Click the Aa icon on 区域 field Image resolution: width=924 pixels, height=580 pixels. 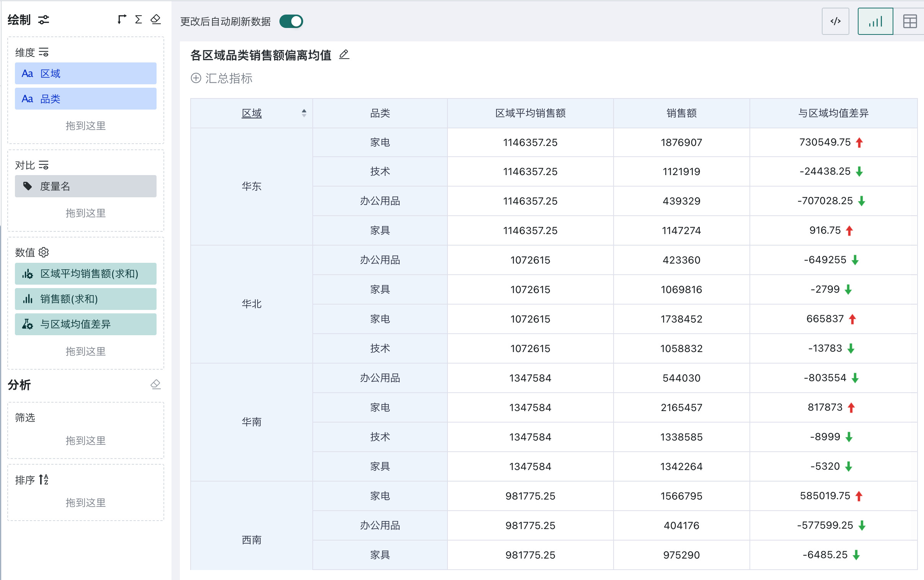pyautogui.click(x=27, y=73)
